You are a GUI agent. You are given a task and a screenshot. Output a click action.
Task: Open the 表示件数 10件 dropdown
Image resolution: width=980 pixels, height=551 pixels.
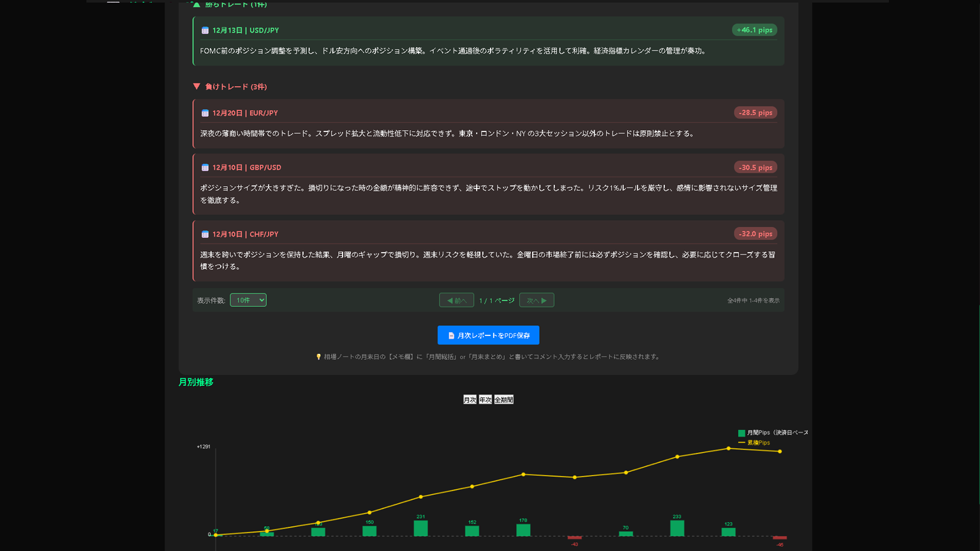click(248, 300)
